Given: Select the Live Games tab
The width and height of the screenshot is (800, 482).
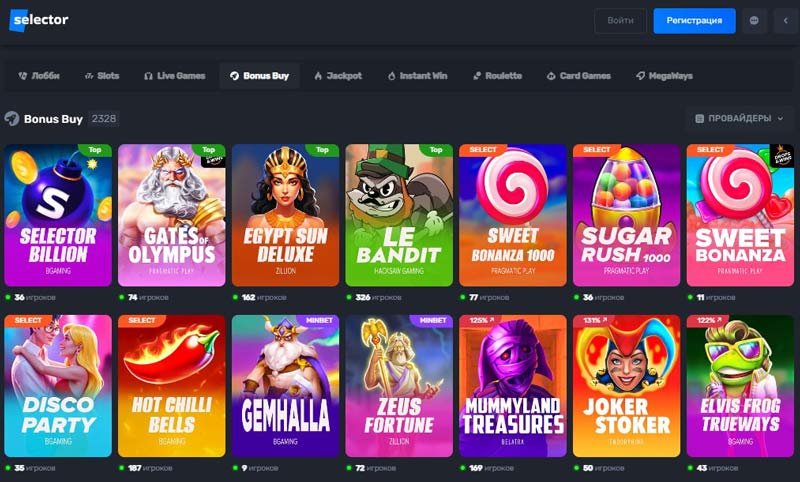Looking at the screenshot, I should (174, 76).
